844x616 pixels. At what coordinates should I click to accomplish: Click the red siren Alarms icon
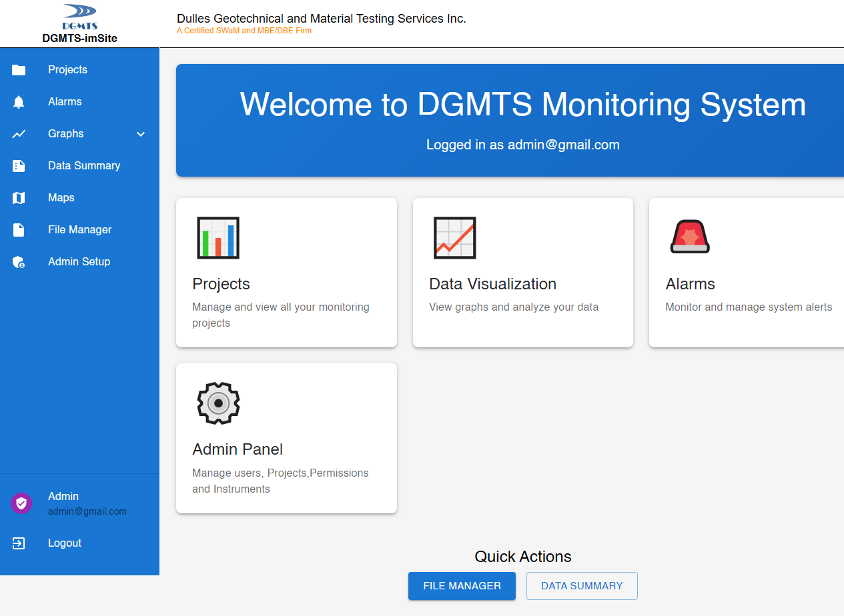point(690,237)
